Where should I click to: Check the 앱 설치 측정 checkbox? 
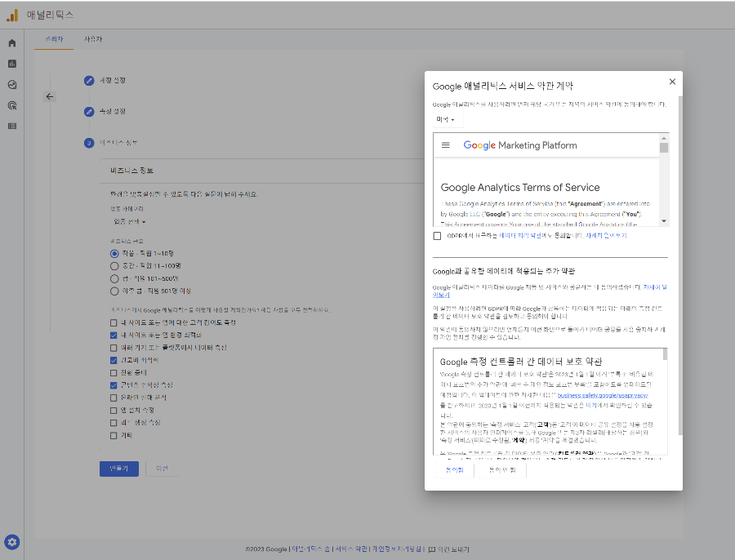coord(114,411)
